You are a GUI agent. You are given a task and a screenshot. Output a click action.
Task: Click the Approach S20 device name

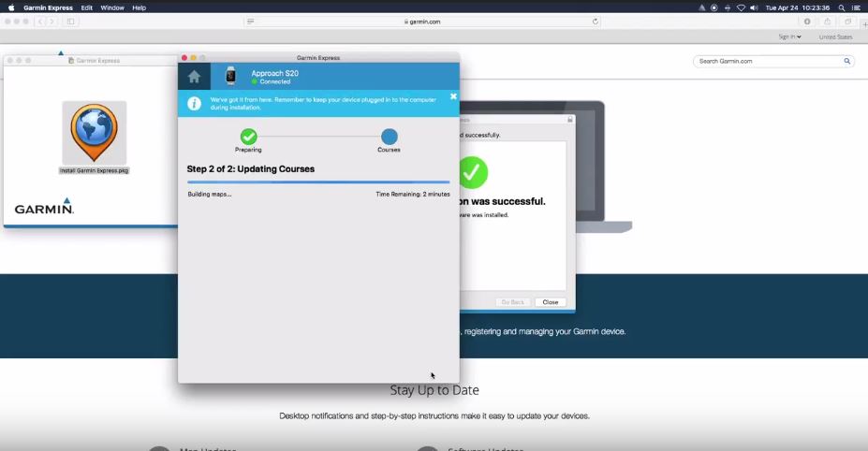pyautogui.click(x=275, y=73)
